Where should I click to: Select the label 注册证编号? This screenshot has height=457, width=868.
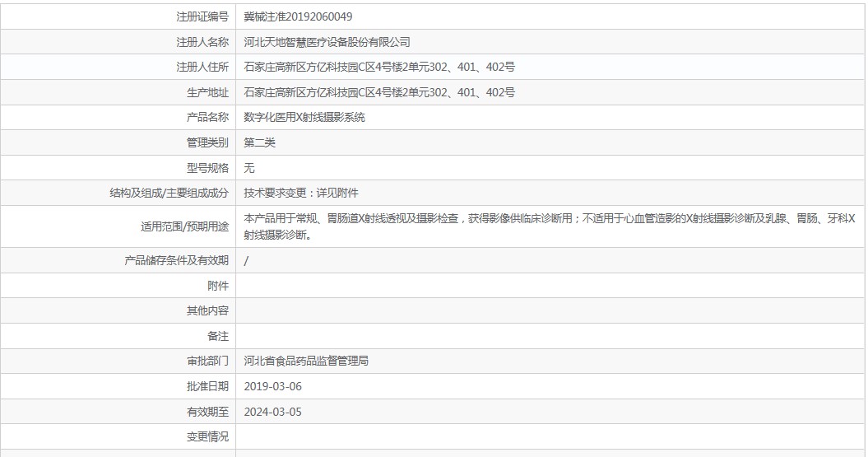202,16
